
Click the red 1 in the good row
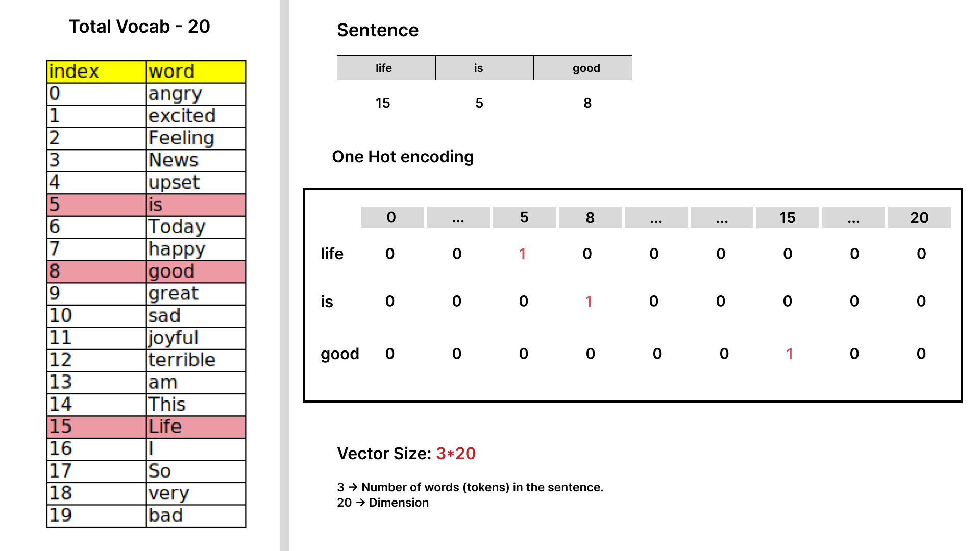790,354
